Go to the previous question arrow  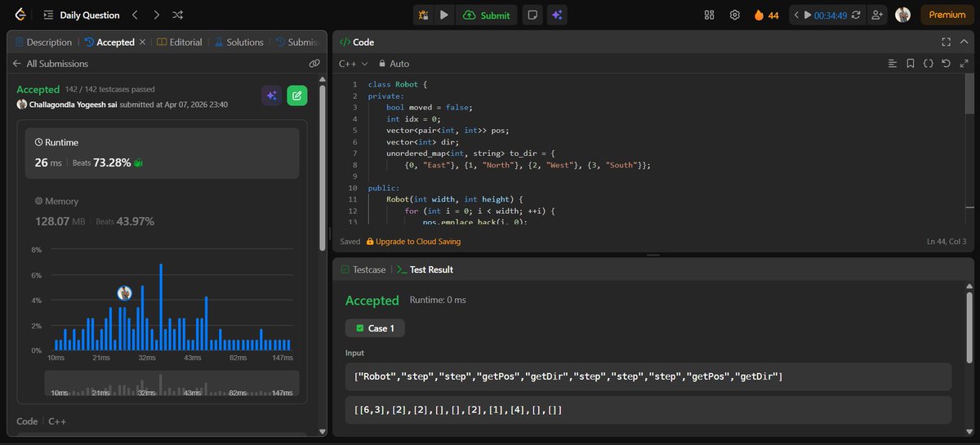tap(136, 15)
